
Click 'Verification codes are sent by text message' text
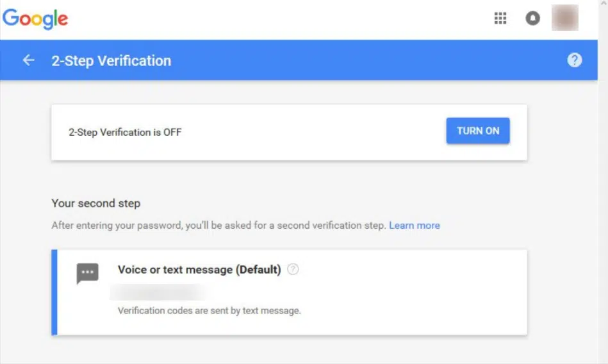pyautogui.click(x=210, y=310)
